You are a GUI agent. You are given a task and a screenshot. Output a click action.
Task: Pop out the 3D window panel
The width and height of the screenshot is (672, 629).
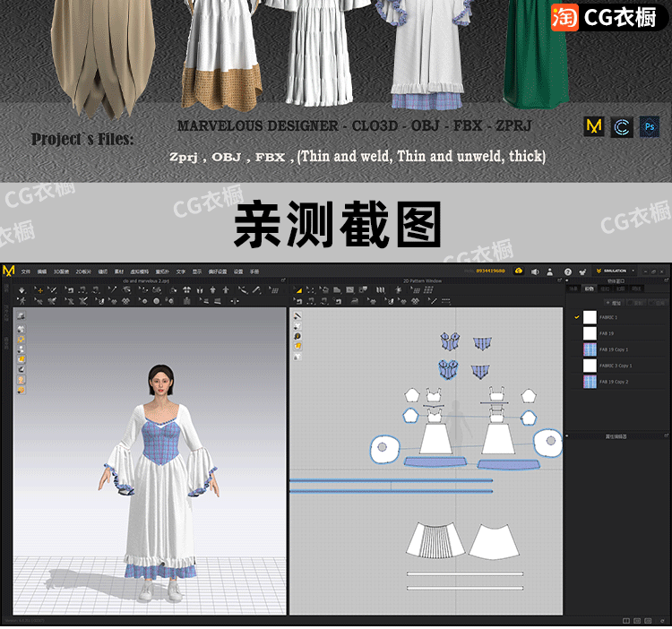coord(283,280)
